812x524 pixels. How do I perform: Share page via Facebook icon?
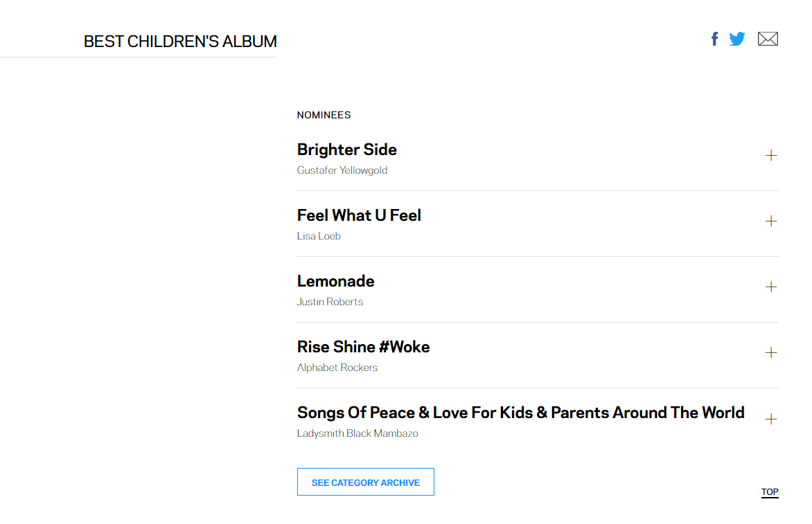714,39
